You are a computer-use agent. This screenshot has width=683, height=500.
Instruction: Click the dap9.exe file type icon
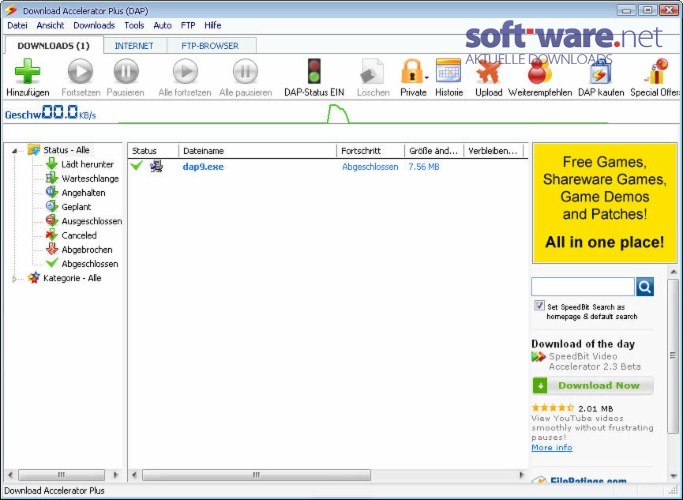[156, 166]
